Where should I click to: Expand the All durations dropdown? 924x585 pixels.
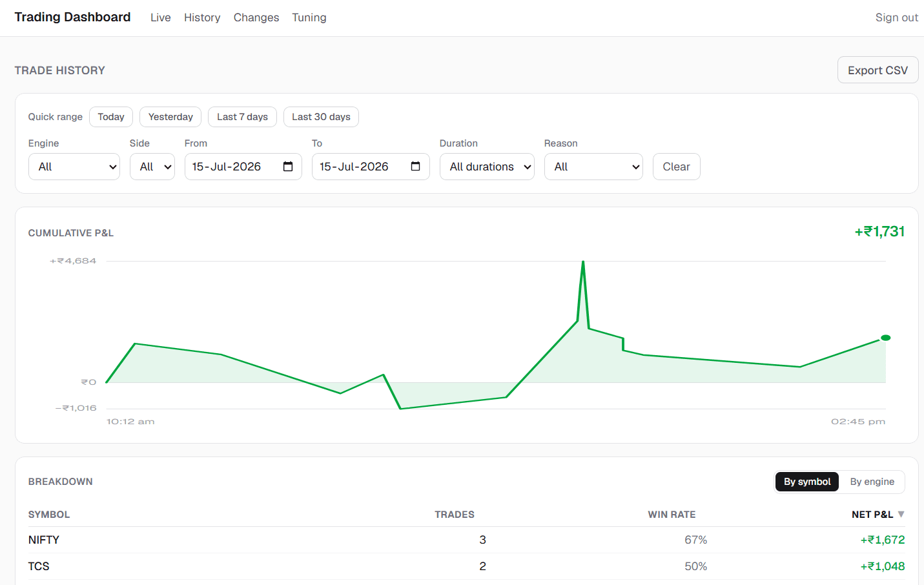click(487, 167)
